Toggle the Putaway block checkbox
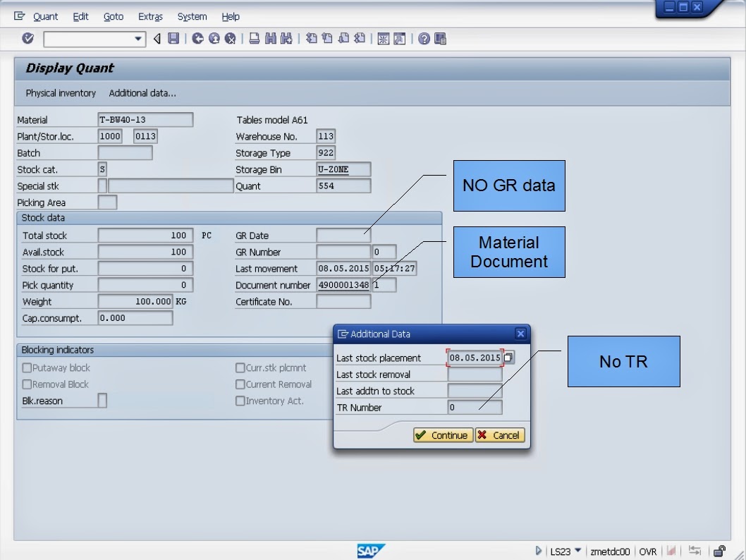Viewport: 746px width, 560px height. 26,367
